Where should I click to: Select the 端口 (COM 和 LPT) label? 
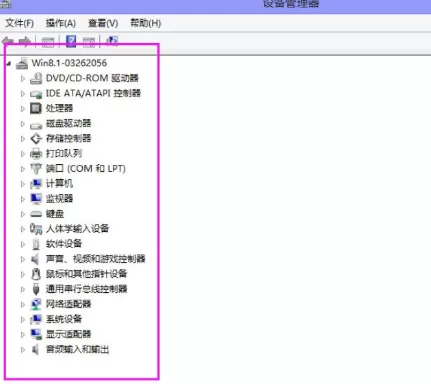86,169
